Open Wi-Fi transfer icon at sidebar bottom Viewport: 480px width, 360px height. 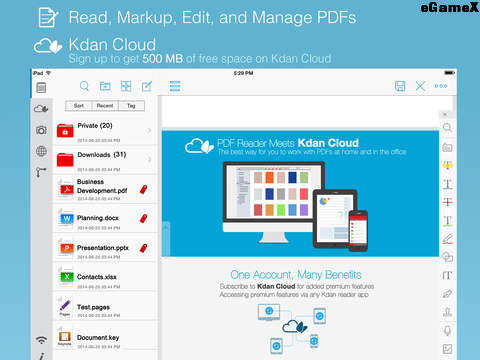click(x=41, y=340)
